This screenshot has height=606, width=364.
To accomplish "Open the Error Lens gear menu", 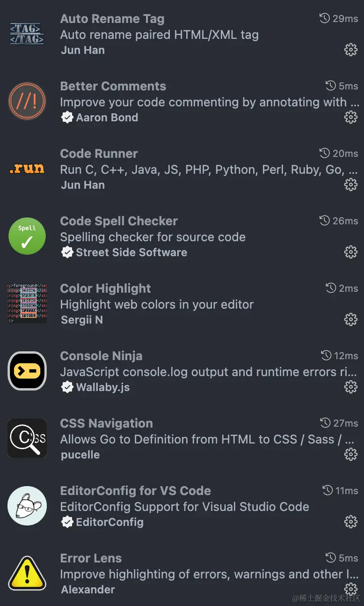I will [x=350, y=589].
